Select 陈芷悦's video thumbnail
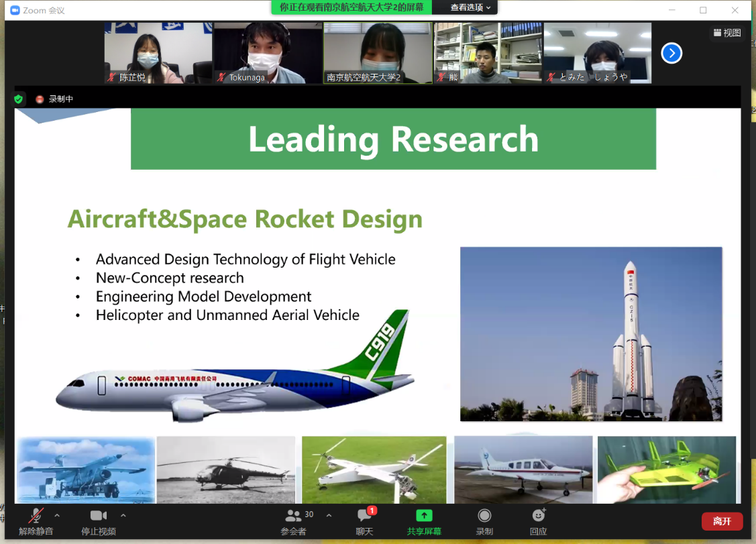 [x=158, y=53]
